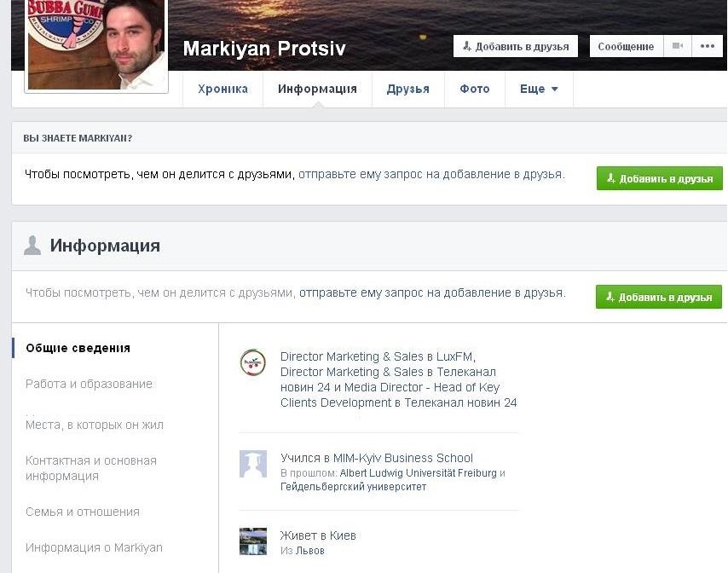Select Места, в которых он жил
Viewport: 728px width, 573px height.
point(95,425)
